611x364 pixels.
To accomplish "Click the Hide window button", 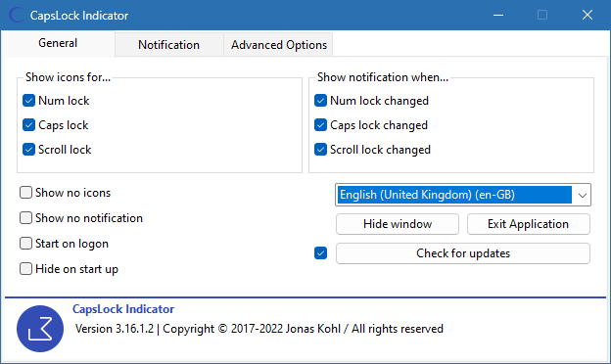I will coord(398,224).
